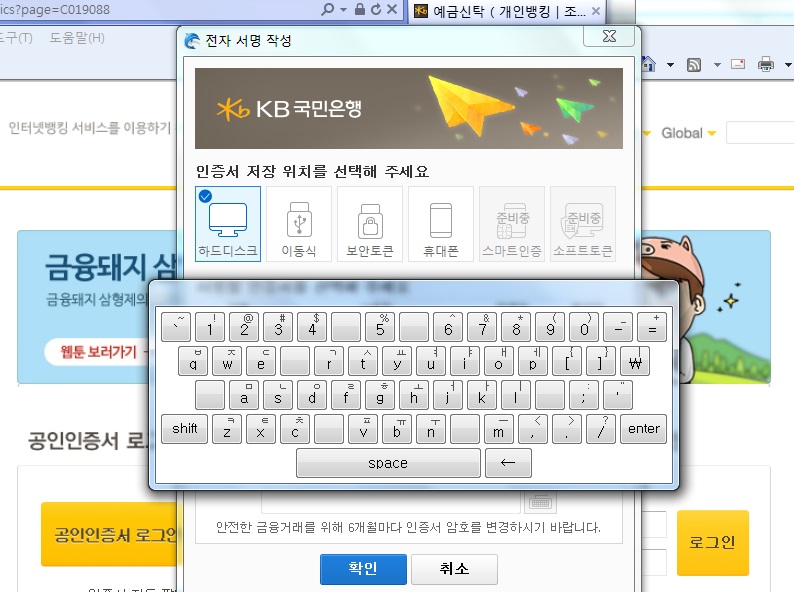Open the 도움말(H) menu
794x592 pixels.
[76, 38]
